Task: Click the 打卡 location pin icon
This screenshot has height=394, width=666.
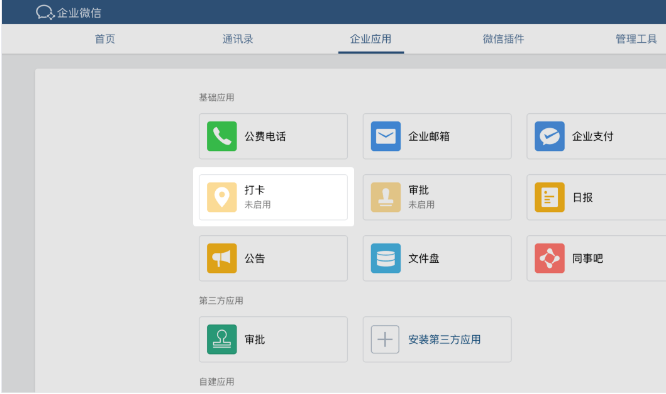Action: tap(222, 197)
